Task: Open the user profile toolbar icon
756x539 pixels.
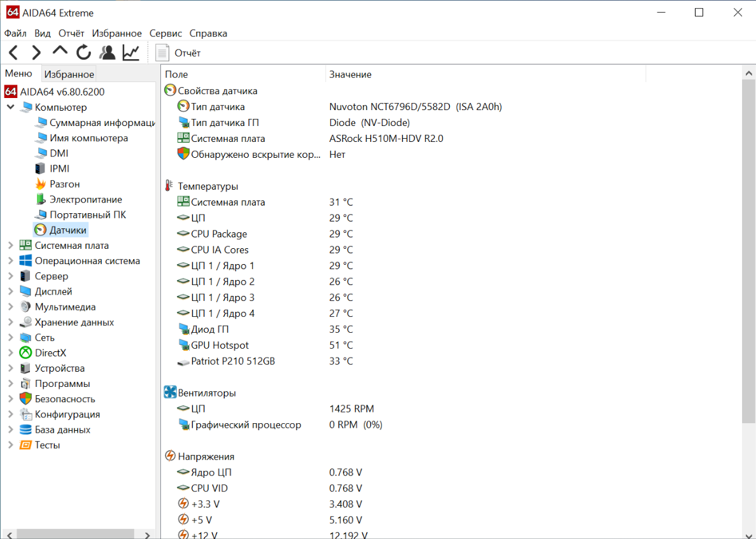Action: 107,53
